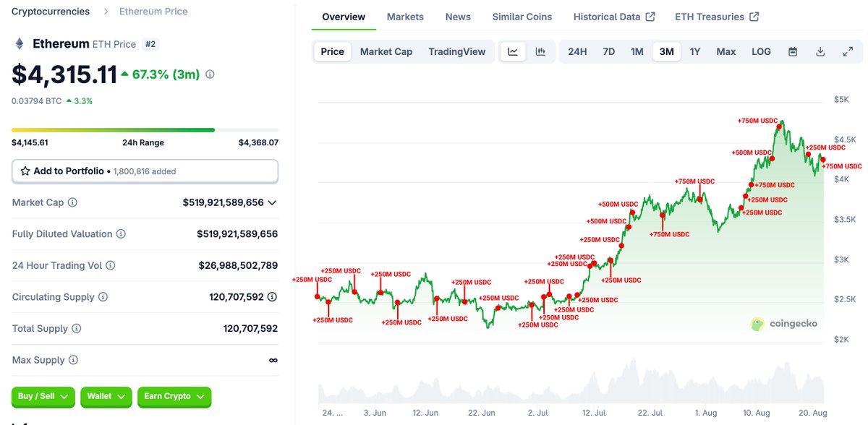Click info icon beside Circulating Supply value
Screen dimensions: 868x425
tap(272, 297)
